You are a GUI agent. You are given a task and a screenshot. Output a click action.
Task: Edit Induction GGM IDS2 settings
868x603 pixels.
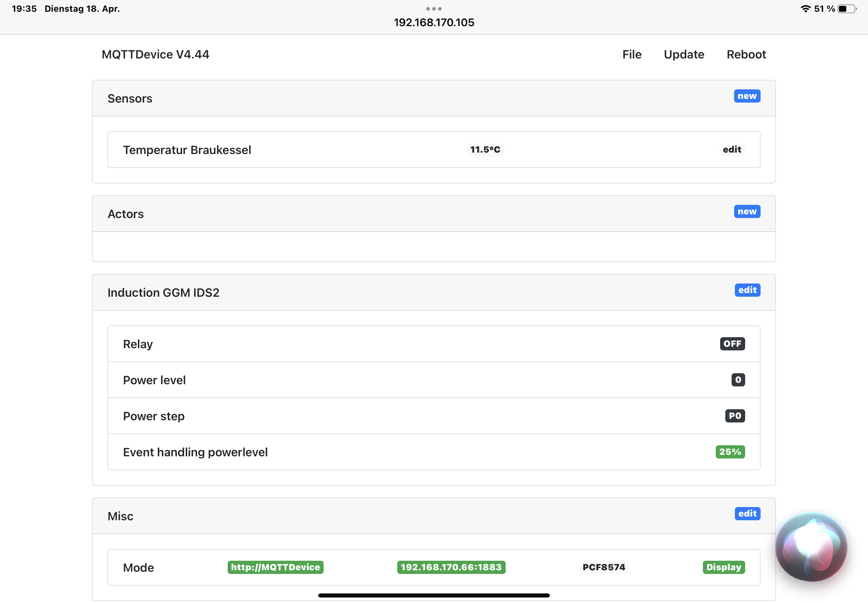click(x=747, y=290)
